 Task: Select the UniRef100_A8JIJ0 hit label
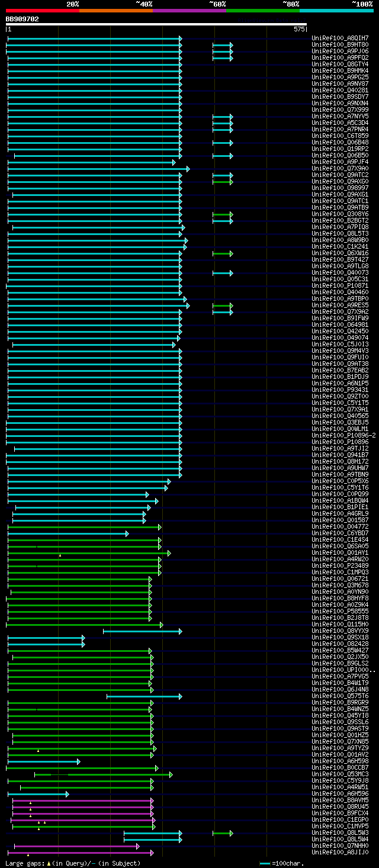(x=340, y=852)
